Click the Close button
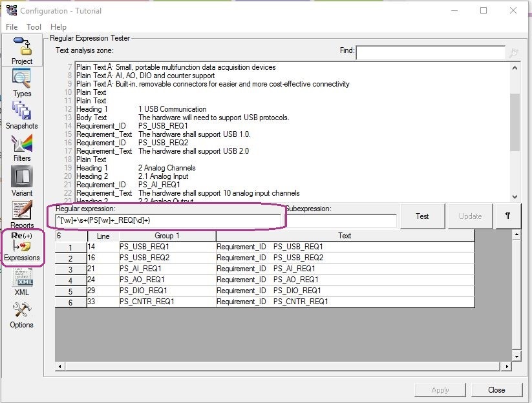This screenshot has width=532, height=403. pos(496,390)
